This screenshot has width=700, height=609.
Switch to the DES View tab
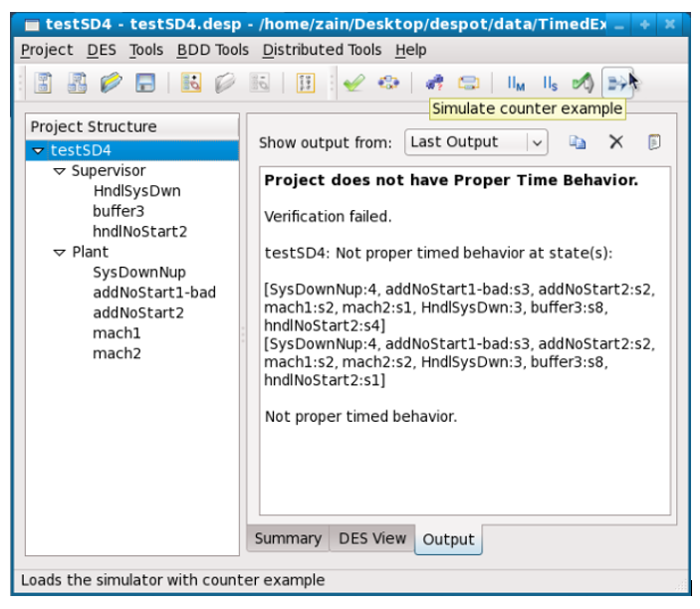[372, 538]
